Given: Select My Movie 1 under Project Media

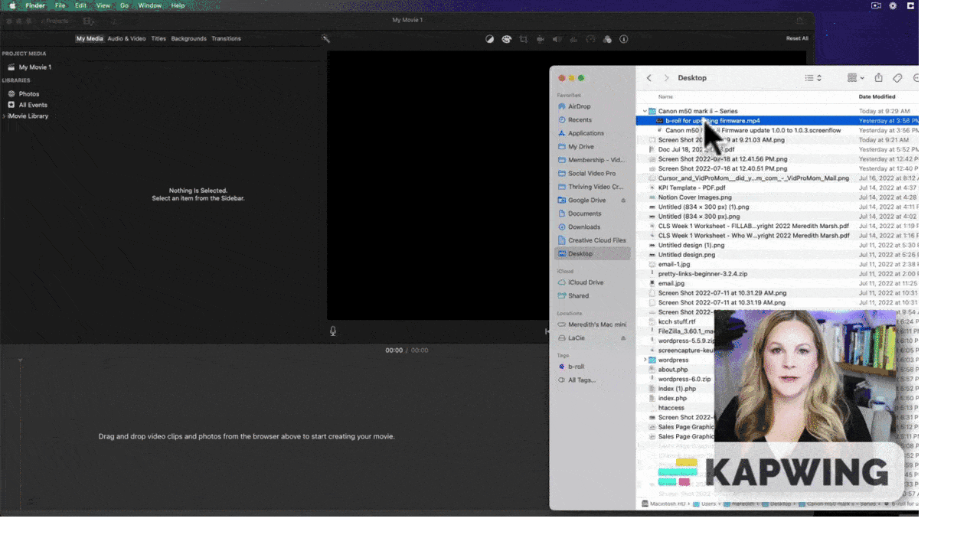Looking at the screenshot, I should click(x=34, y=67).
